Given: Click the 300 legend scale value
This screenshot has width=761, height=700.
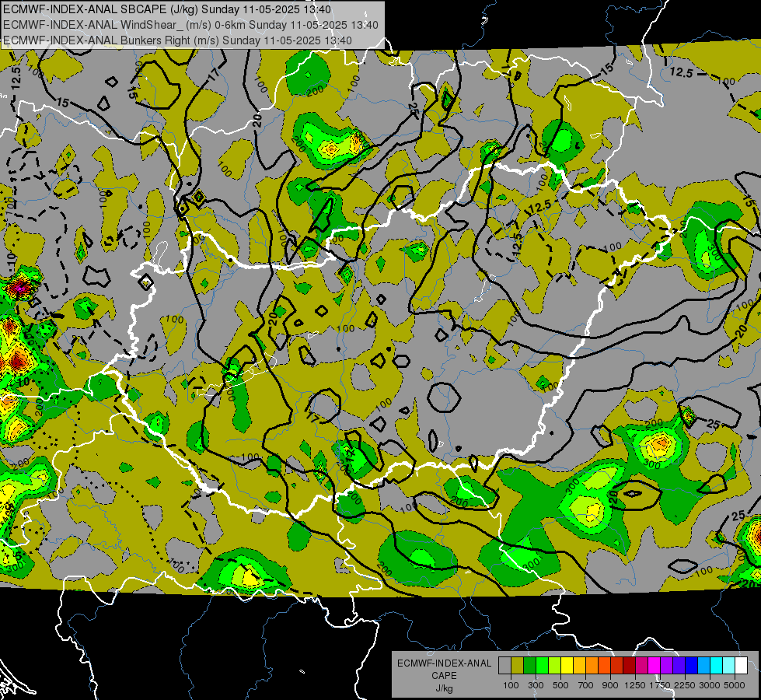Looking at the screenshot, I should pyautogui.click(x=536, y=685).
